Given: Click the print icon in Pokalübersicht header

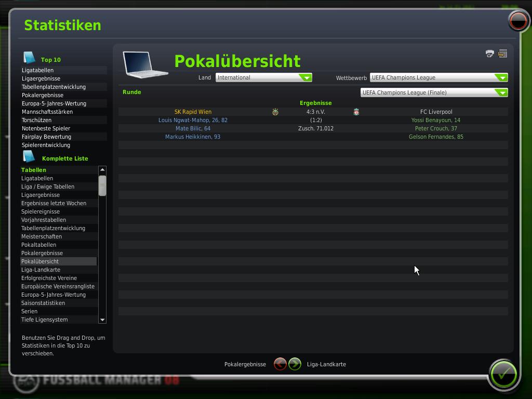Looking at the screenshot, I should point(489,54).
